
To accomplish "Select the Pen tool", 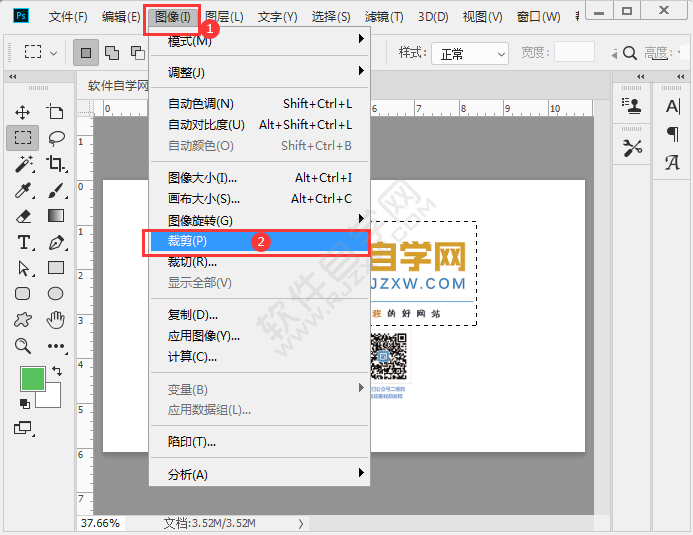I will click(x=57, y=243).
